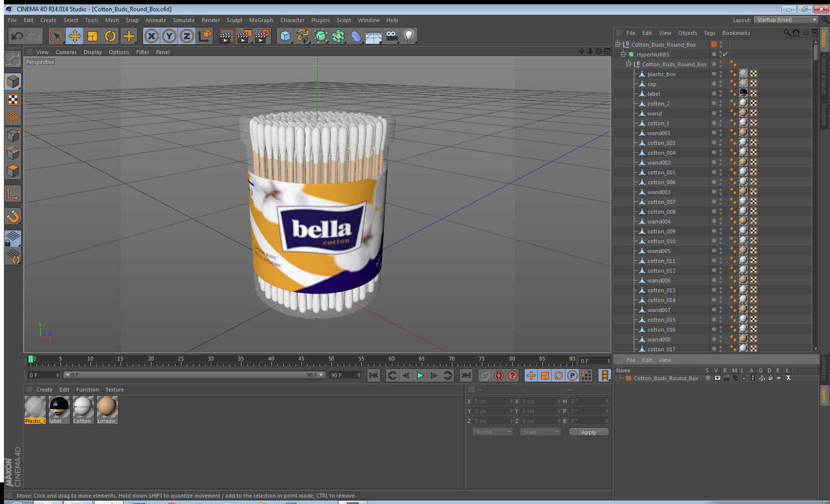Toggle the coordinate system icon
830x504 pixels.
[x=205, y=36]
